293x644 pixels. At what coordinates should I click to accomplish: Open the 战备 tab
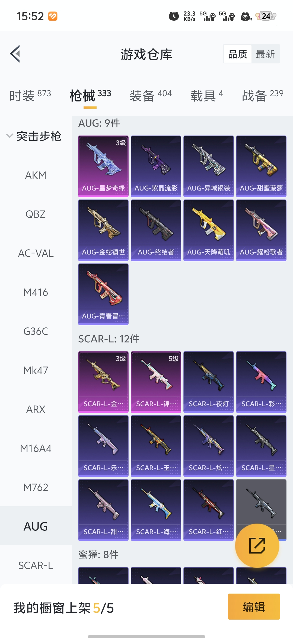click(x=263, y=95)
